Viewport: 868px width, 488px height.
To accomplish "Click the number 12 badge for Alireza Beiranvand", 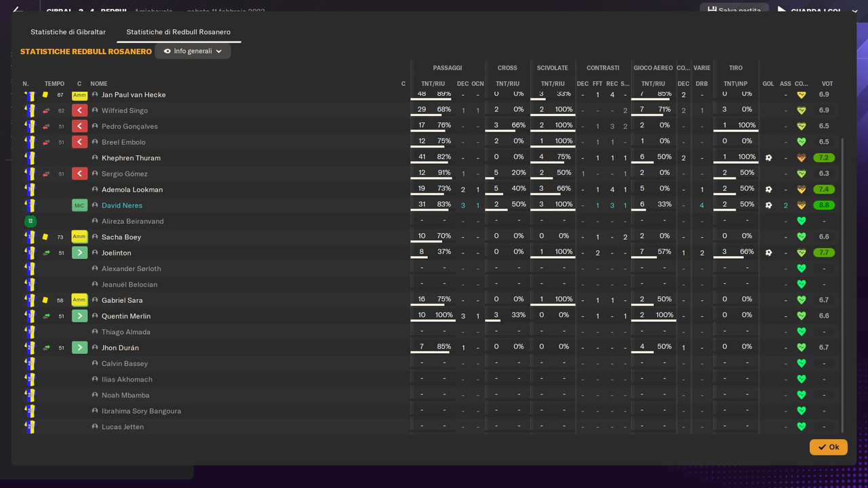I will (x=30, y=221).
